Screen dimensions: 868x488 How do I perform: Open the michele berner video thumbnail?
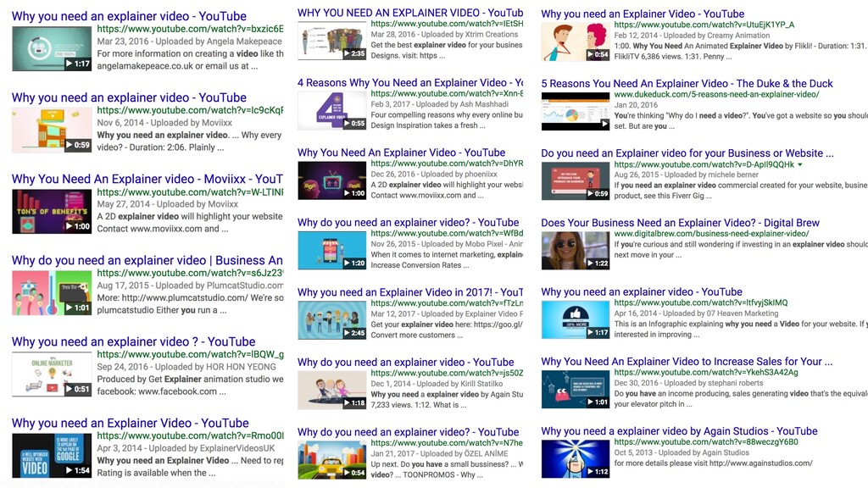click(576, 181)
